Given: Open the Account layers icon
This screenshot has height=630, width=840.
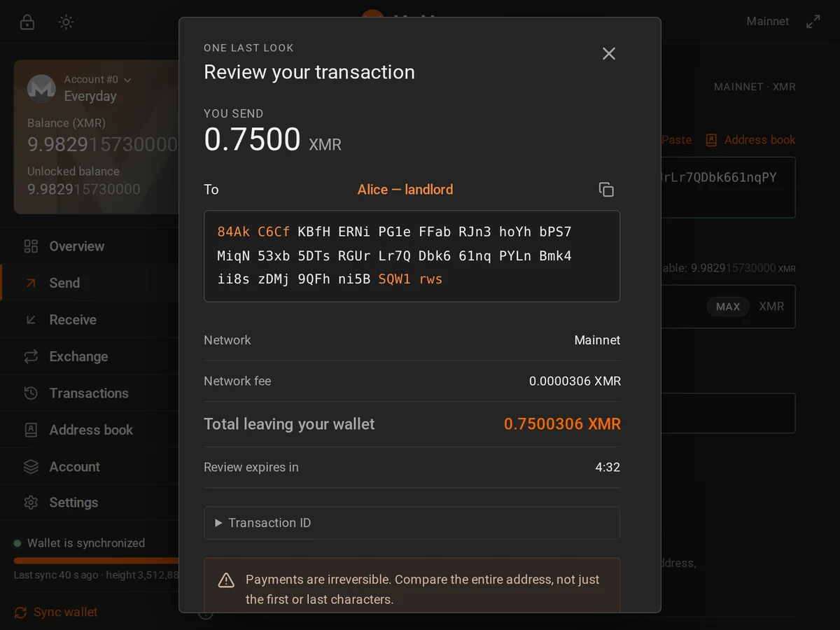Looking at the screenshot, I should (x=31, y=466).
